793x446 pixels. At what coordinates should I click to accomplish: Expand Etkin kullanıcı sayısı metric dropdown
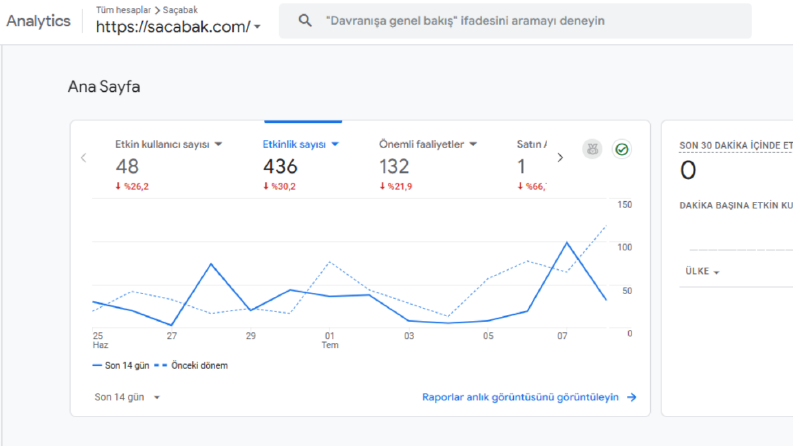[218, 144]
